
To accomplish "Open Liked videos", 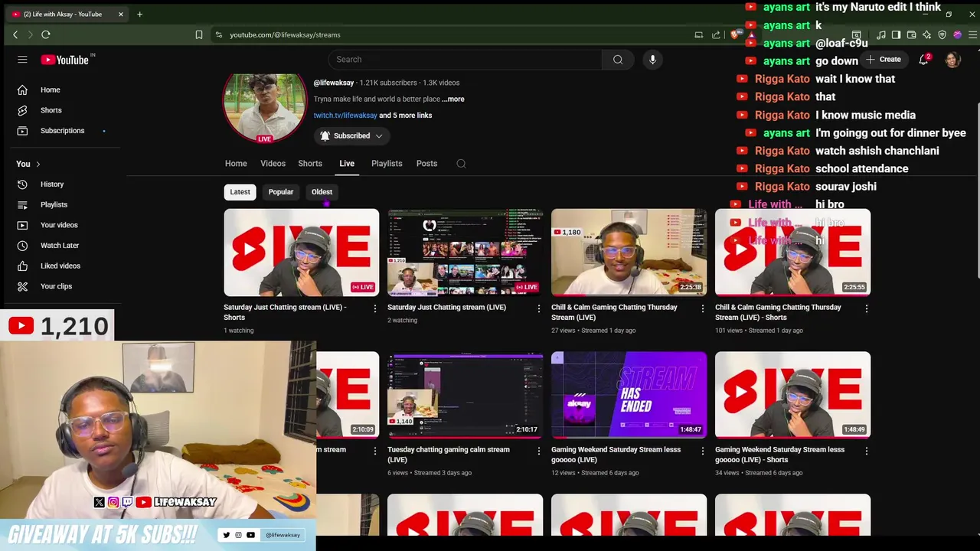I will pyautogui.click(x=60, y=266).
